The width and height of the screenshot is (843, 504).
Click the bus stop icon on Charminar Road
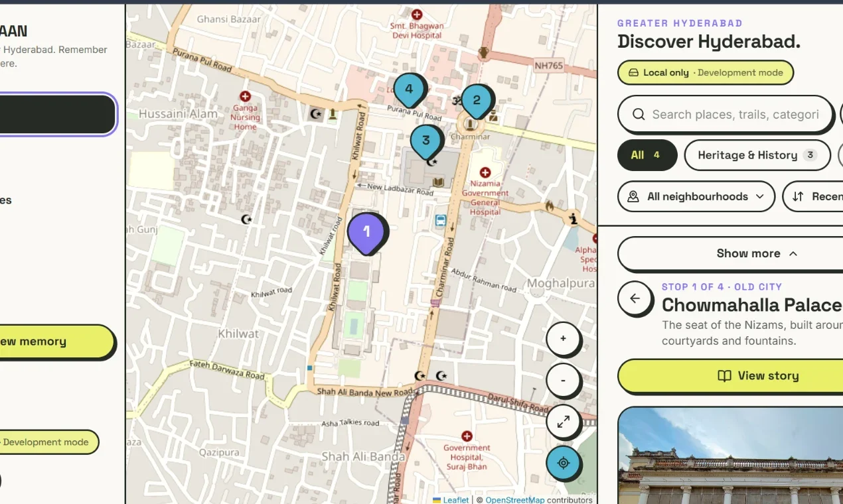click(440, 221)
